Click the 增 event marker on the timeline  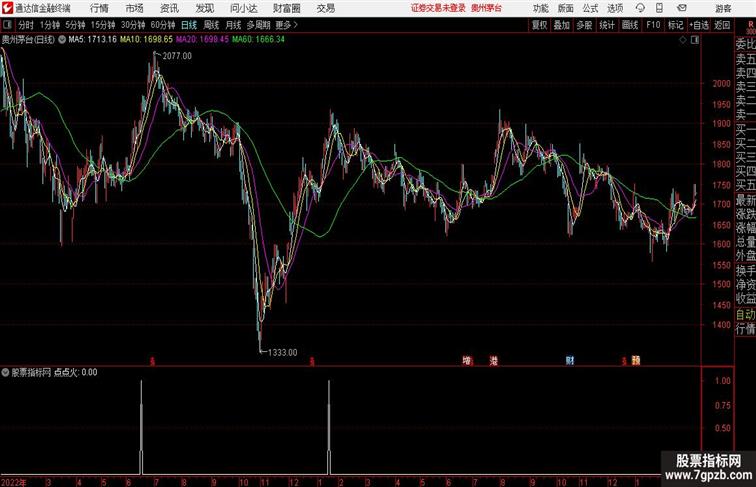(467, 360)
